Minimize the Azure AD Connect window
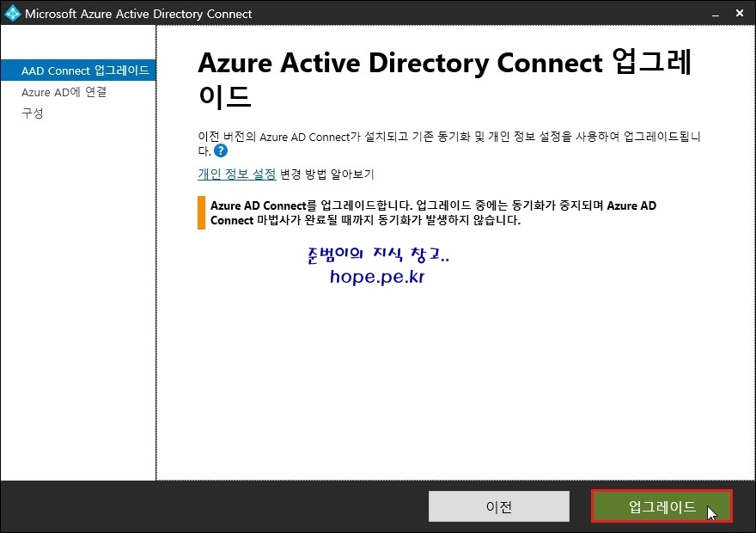756x533 pixels. click(716, 14)
